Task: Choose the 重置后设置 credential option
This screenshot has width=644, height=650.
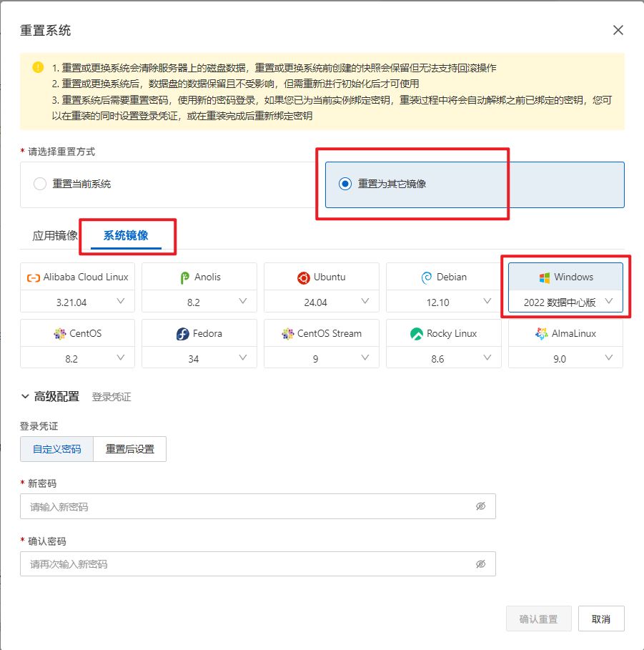Action: point(129,449)
